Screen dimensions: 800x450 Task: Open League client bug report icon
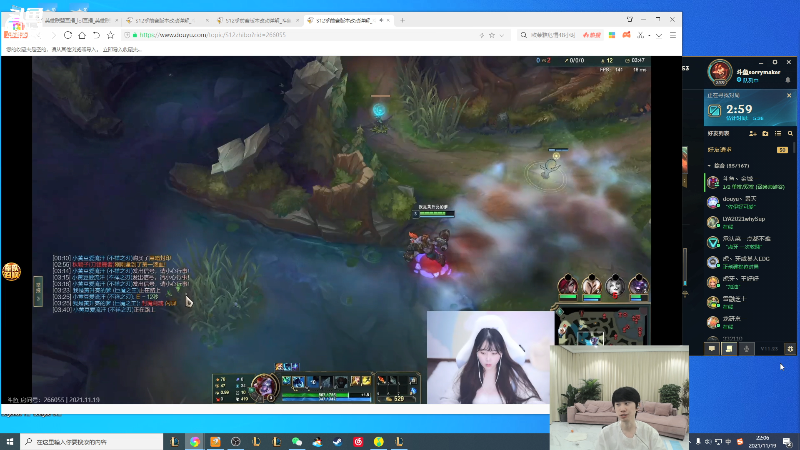click(x=790, y=349)
